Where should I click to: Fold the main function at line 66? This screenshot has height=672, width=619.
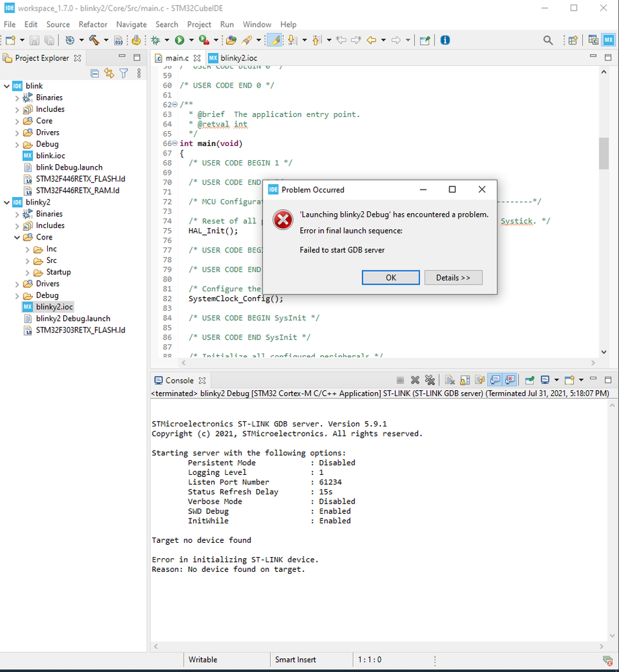(175, 143)
